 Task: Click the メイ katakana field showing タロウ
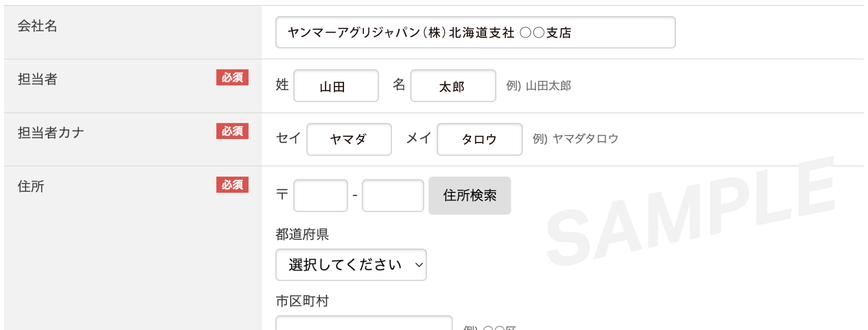point(479,139)
